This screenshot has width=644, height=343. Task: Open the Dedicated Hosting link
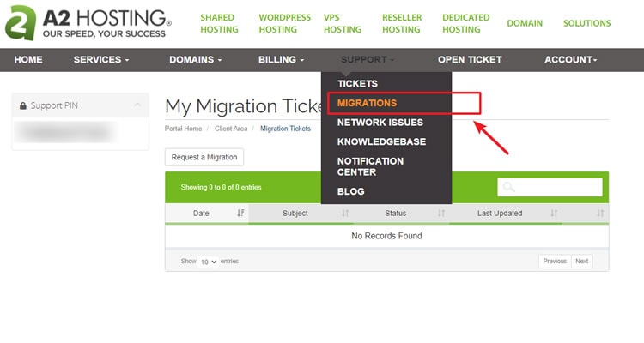tap(465, 23)
